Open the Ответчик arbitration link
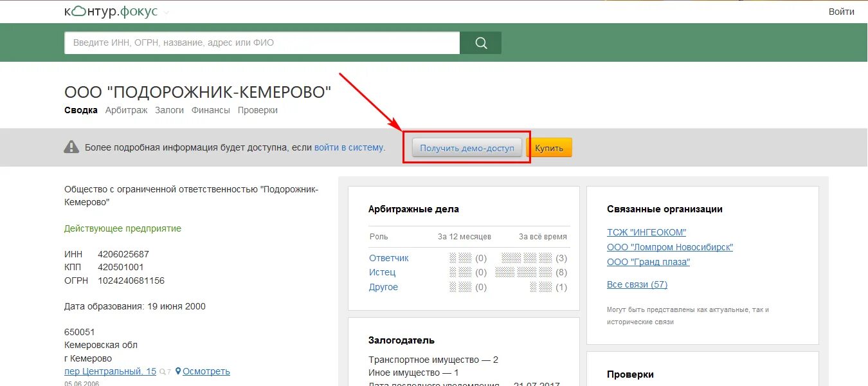This screenshot has width=868, height=386. [389, 258]
